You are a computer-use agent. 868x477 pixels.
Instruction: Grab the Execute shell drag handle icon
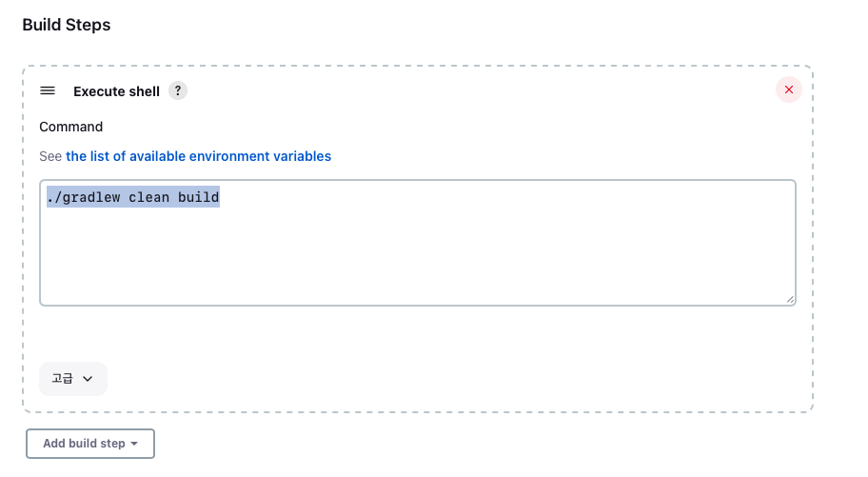coord(48,90)
